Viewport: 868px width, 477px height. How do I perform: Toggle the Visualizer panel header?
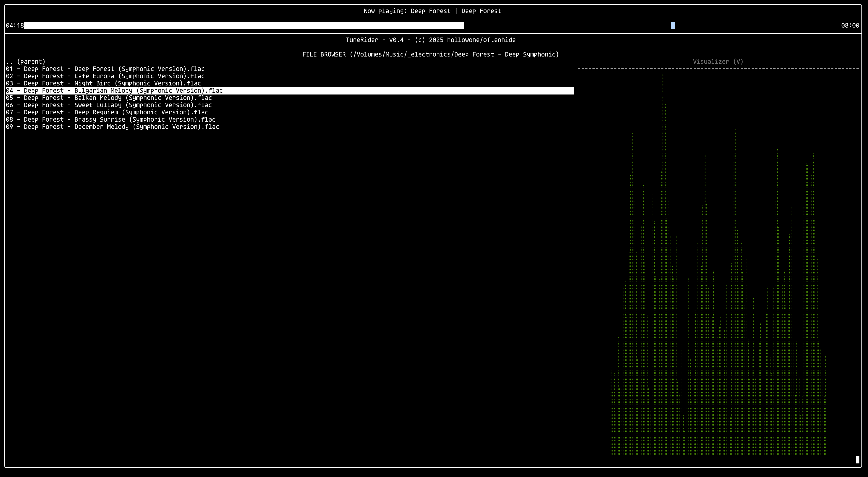717,61
